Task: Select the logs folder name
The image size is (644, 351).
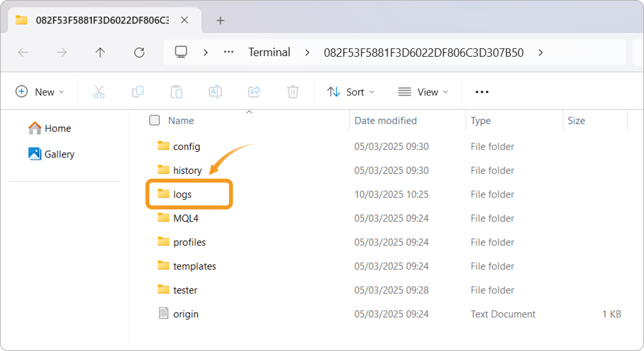Action: tap(182, 194)
